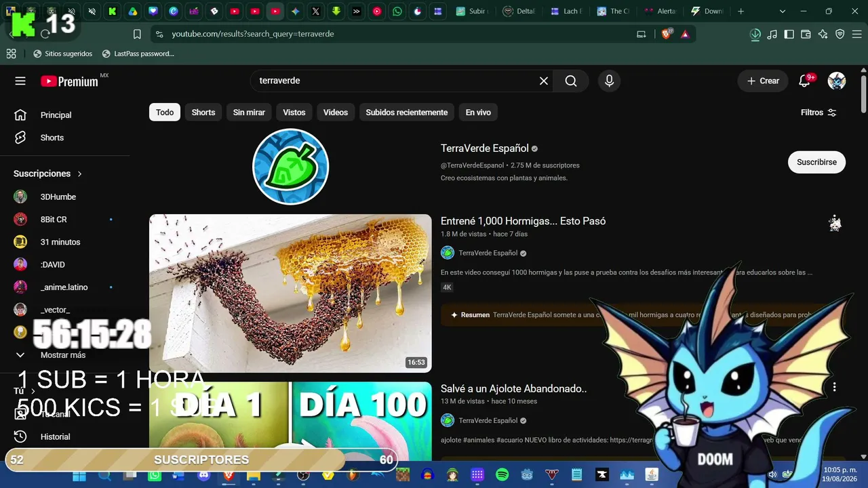The width and height of the screenshot is (868, 488).
Task: Open the _anime.latino subscription
Action: point(64,287)
